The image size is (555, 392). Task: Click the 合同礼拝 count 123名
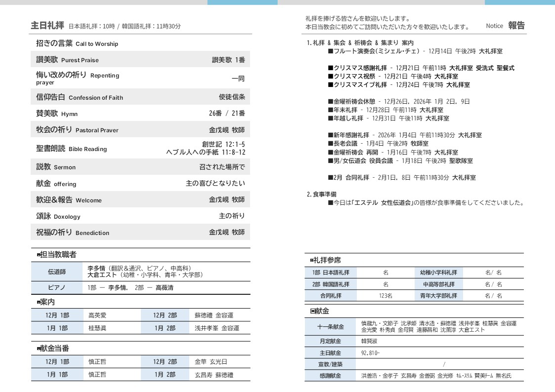click(x=385, y=296)
